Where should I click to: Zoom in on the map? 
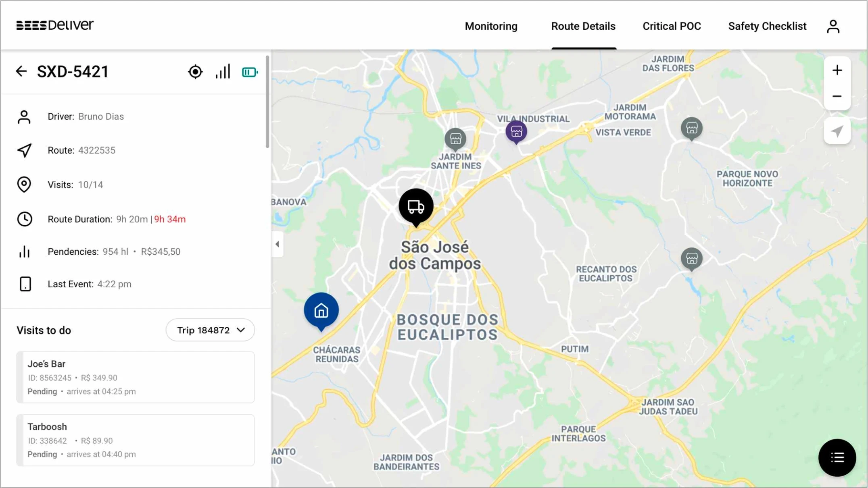[837, 70]
